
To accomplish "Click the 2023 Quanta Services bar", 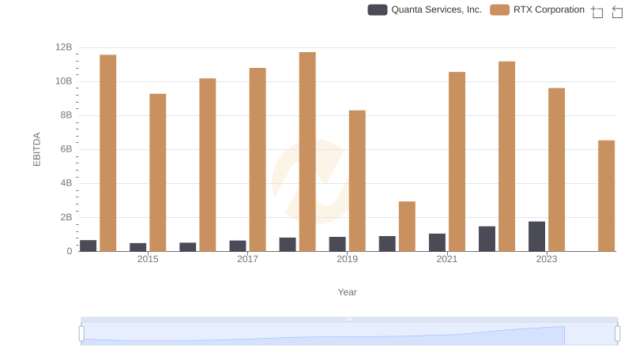I will point(536,236).
